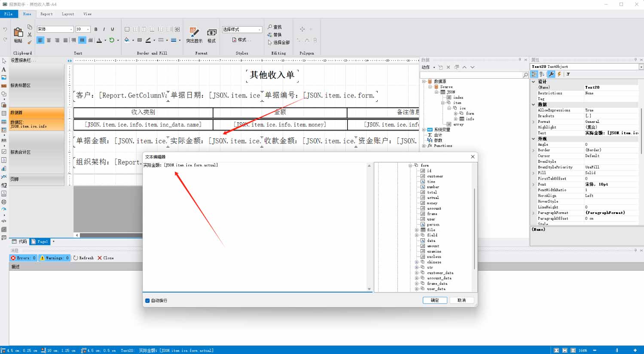Toggle align left text

coord(40,40)
